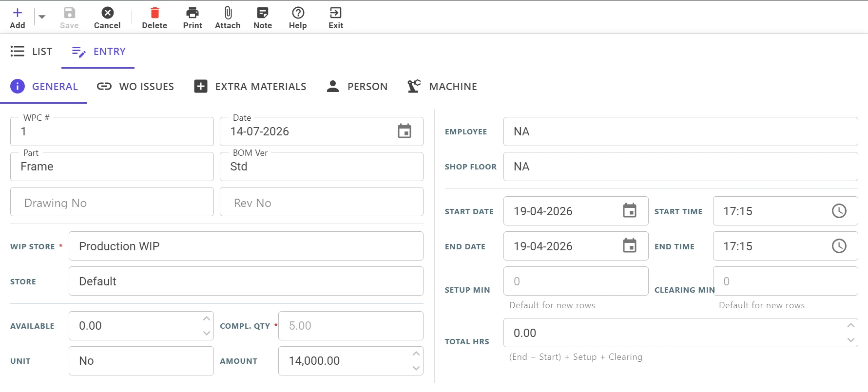The height and width of the screenshot is (392, 868).
Task: Delete this record using the trash icon
Action: (154, 13)
